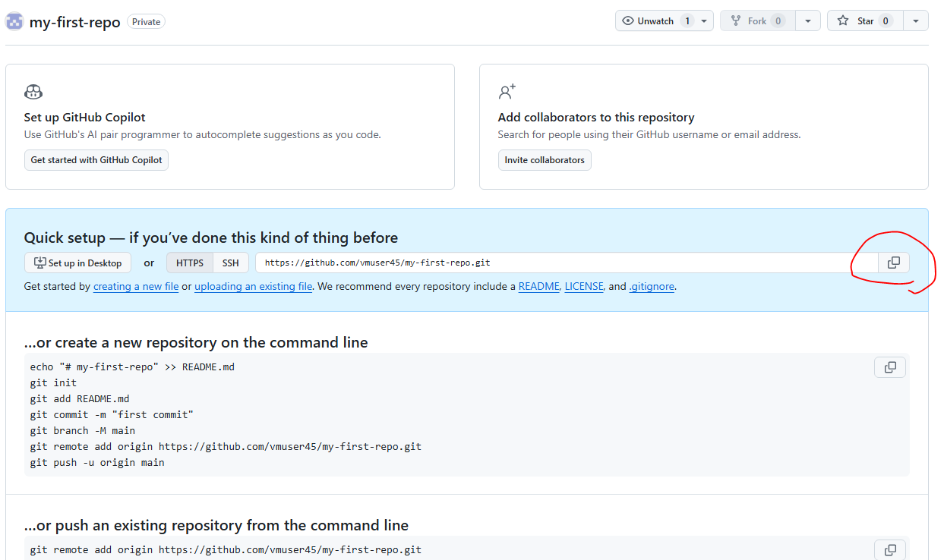Click the my-first-repo owner avatar icon
This screenshot has width=944, height=560.
tap(14, 21)
